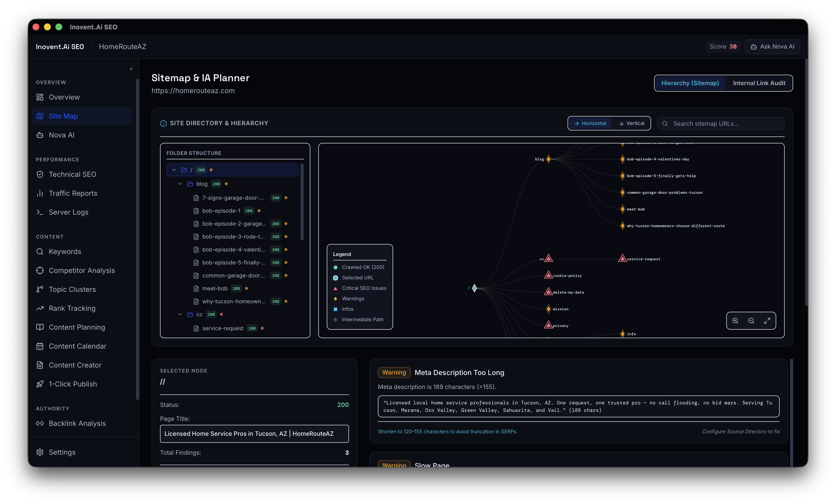Open Backlink Analysis link icon
Screen dimensions: 836x504
click(40, 423)
